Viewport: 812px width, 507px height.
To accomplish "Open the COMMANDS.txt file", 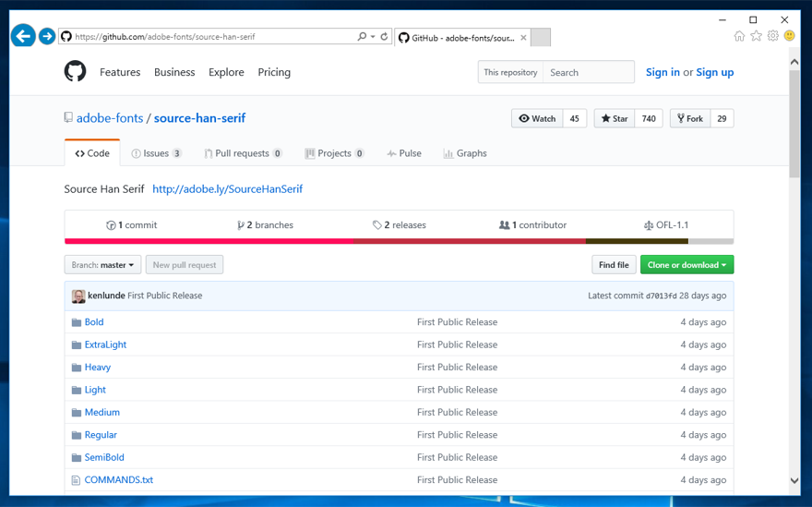I will click(x=119, y=480).
